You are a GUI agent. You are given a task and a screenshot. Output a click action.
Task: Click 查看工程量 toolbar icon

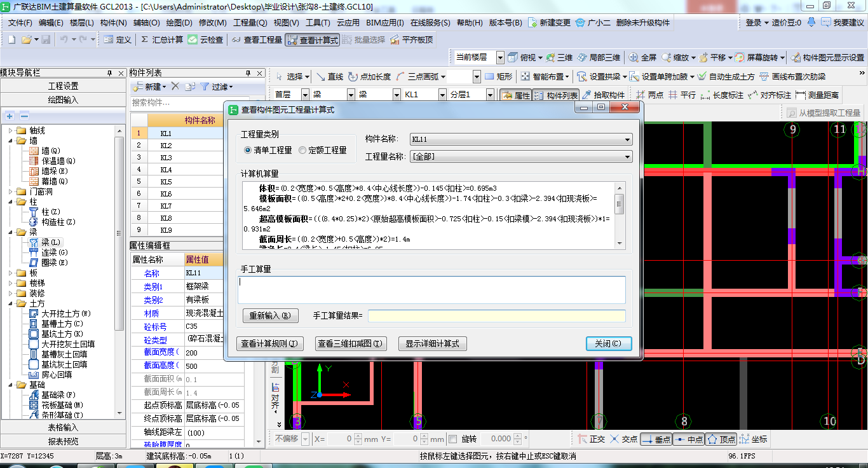point(236,39)
